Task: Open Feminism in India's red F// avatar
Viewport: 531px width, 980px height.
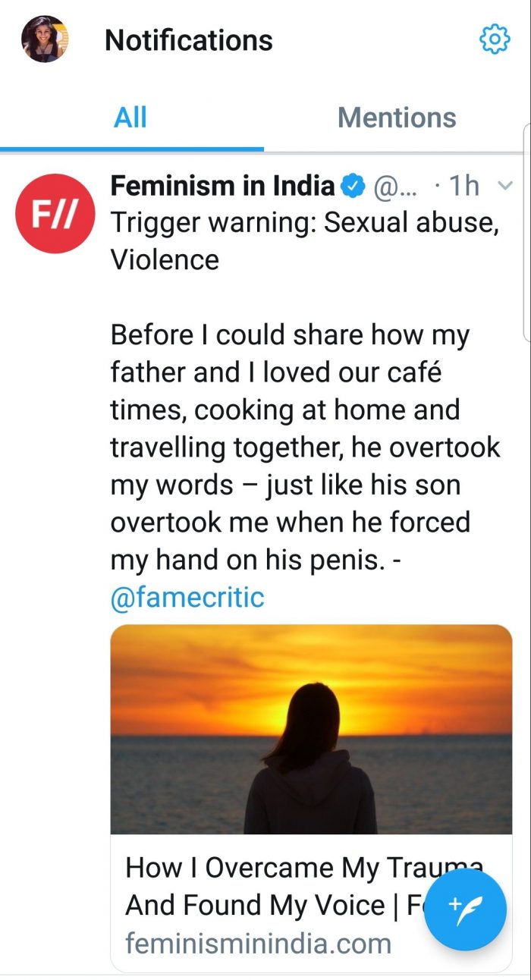Action: click(55, 213)
